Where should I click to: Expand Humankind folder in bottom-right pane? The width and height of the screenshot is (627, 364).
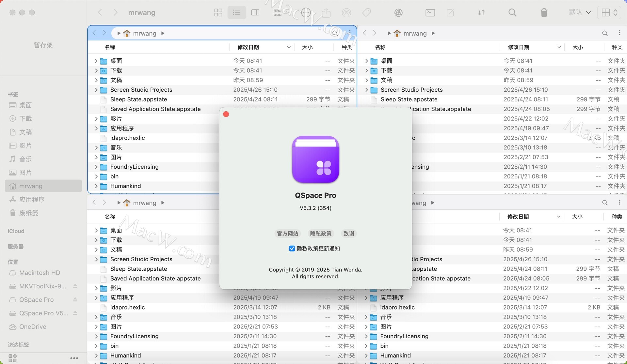click(366, 356)
